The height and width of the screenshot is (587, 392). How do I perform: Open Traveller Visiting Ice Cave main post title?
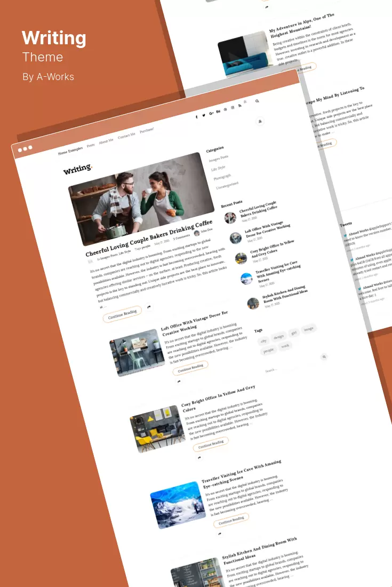click(242, 475)
